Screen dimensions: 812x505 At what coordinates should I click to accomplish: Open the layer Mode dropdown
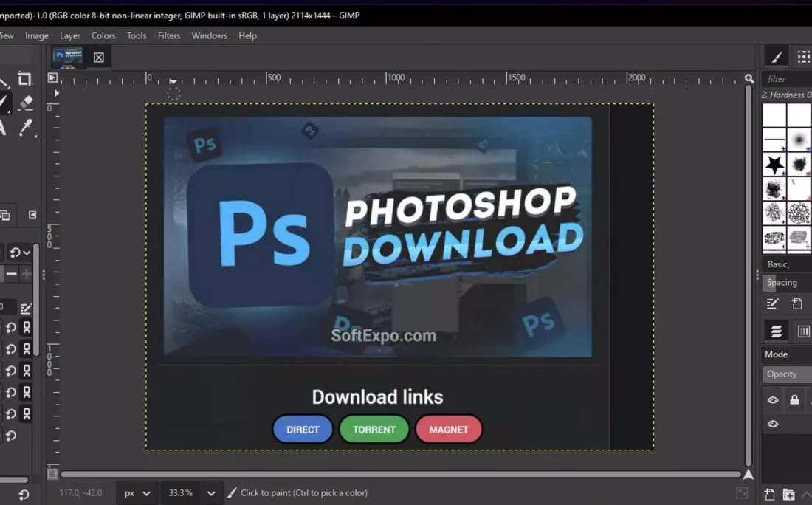click(x=786, y=354)
